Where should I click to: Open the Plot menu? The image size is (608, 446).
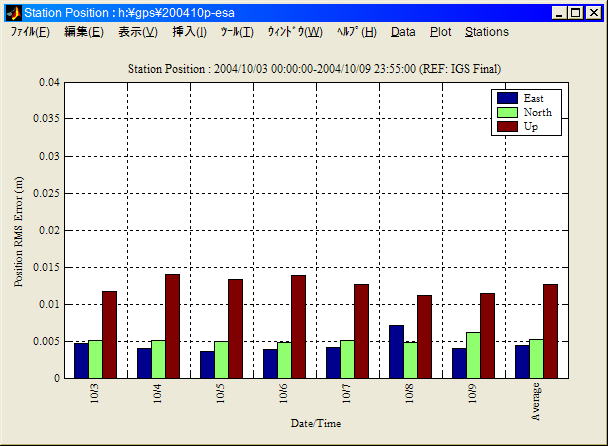pyautogui.click(x=440, y=32)
